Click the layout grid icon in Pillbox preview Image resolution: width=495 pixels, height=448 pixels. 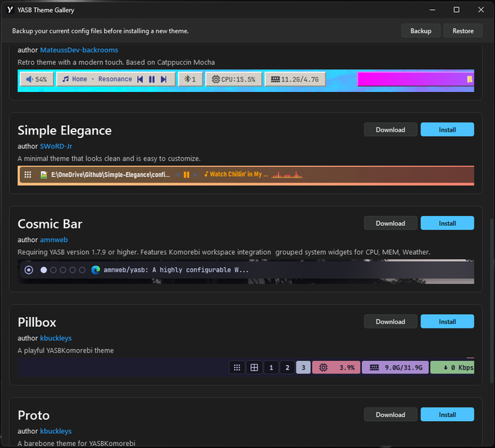pos(254,367)
